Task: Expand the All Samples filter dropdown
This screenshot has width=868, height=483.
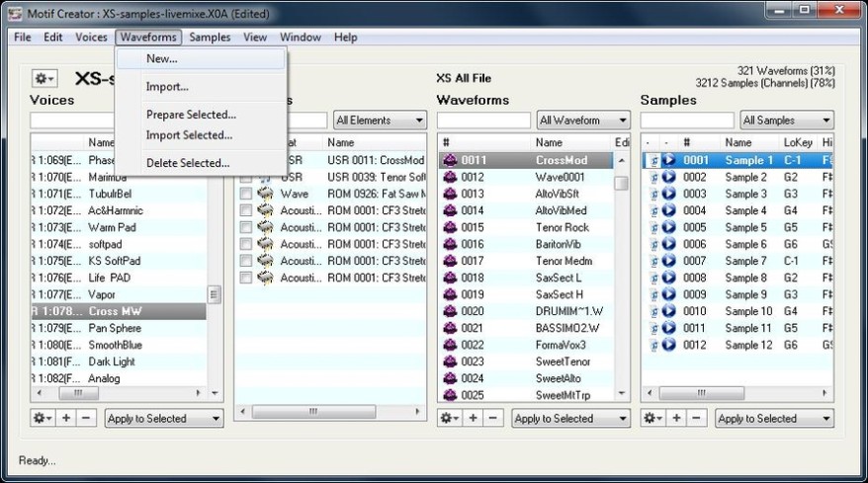Action: (787, 121)
